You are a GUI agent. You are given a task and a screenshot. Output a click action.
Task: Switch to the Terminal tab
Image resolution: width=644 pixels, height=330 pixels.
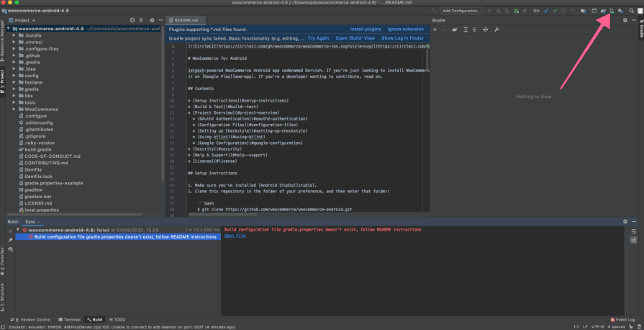[x=70, y=319]
